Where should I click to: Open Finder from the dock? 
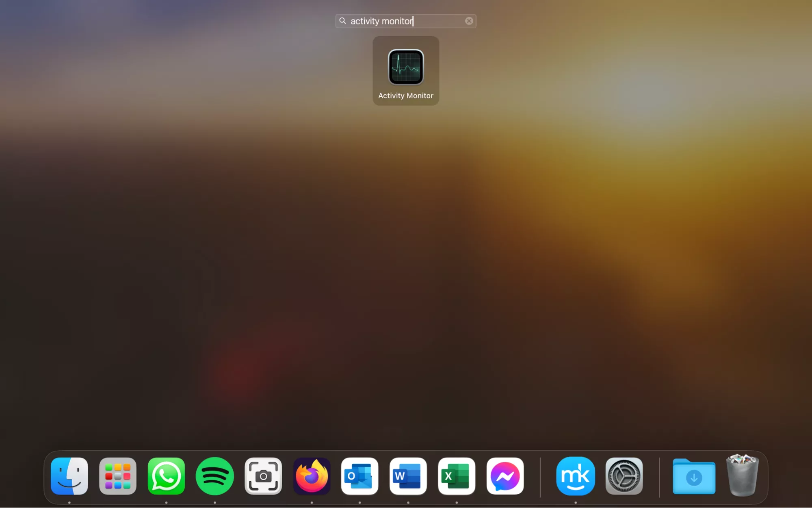pyautogui.click(x=69, y=476)
